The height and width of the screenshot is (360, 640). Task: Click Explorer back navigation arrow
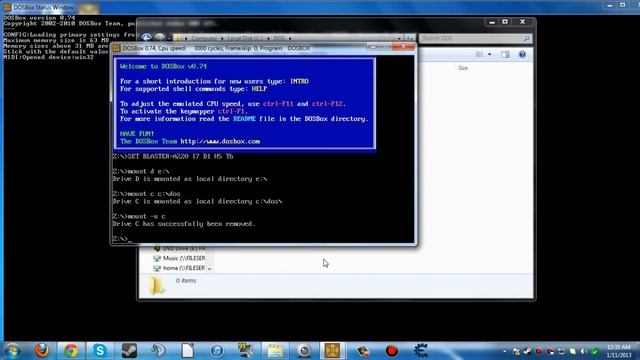(x=147, y=38)
